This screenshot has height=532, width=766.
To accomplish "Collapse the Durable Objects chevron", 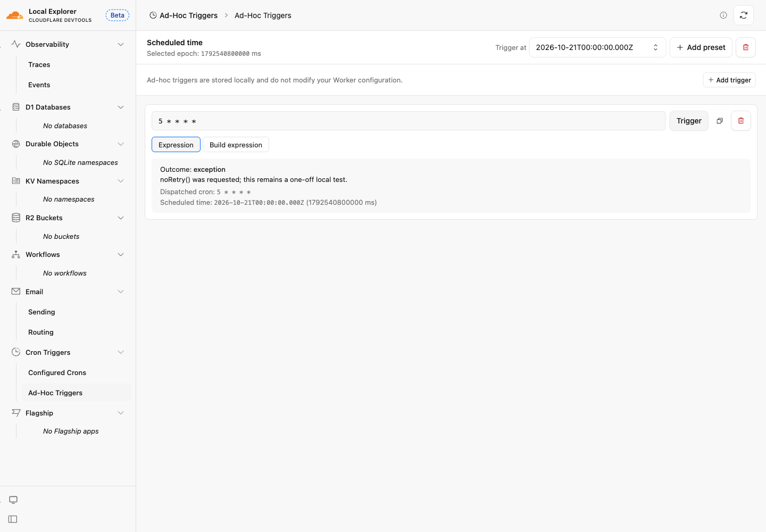I will pos(121,144).
